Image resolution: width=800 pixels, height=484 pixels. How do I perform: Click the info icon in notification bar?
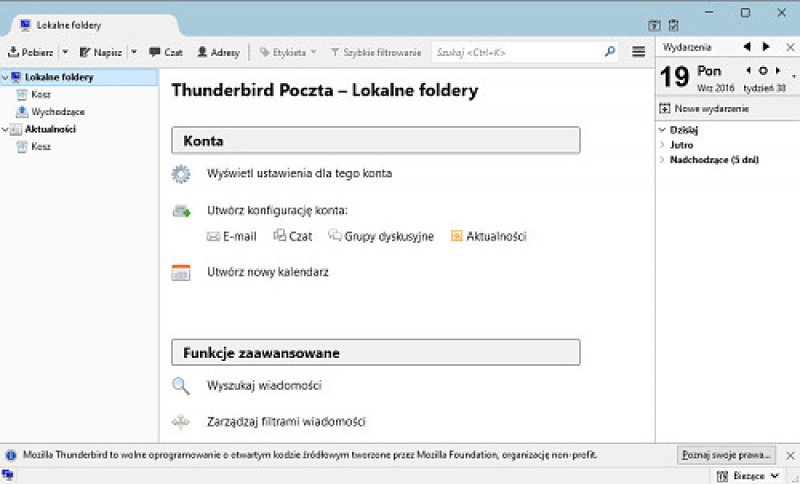coord(11,455)
